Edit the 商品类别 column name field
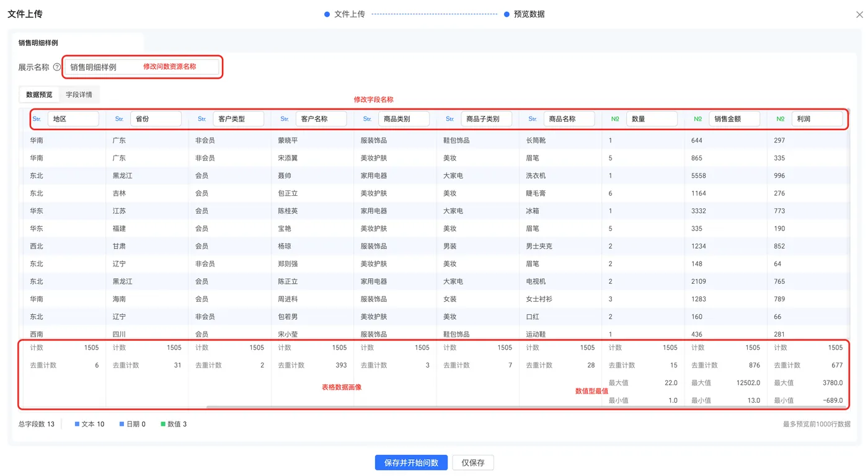This screenshot has width=868, height=476. click(x=404, y=119)
